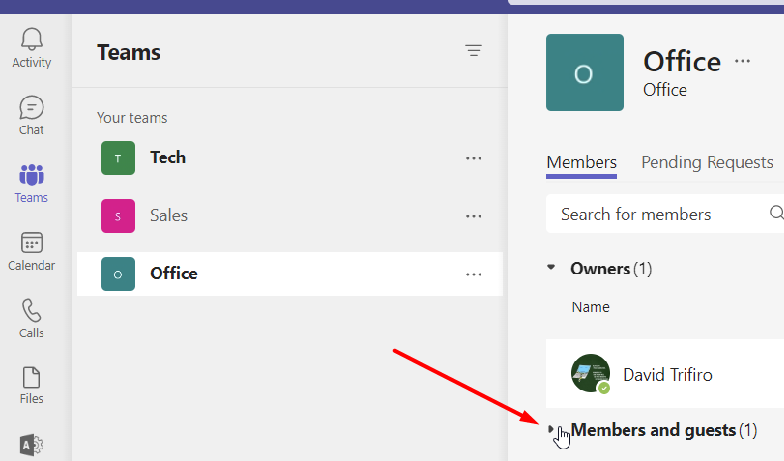784x461 pixels.
Task: Open more options beside Office header title
Action: click(x=742, y=61)
